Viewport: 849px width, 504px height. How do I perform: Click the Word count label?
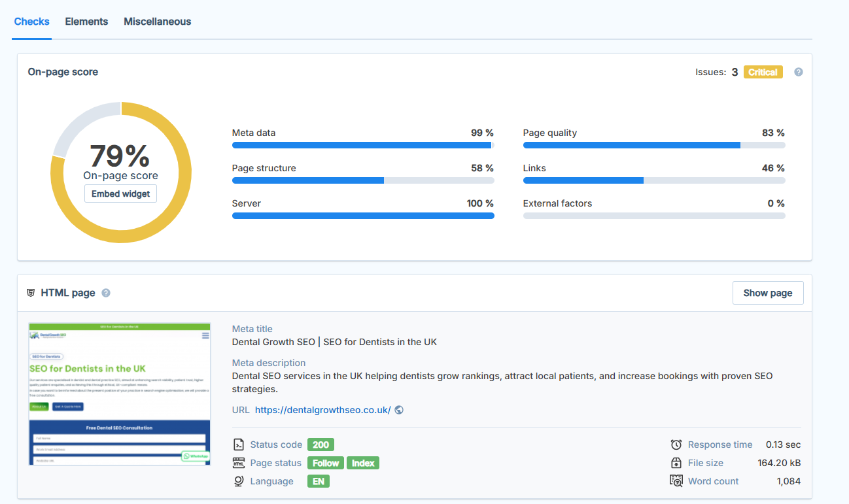[714, 481]
